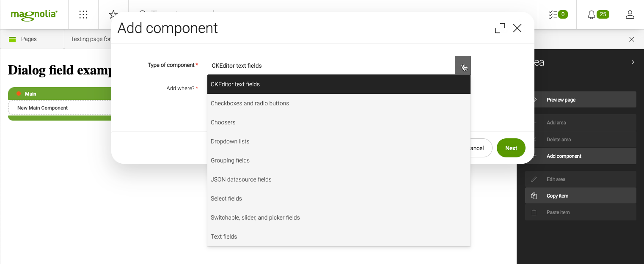Open the user profile icon
The width and height of the screenshot is (644, 264).
pos(630,15)
